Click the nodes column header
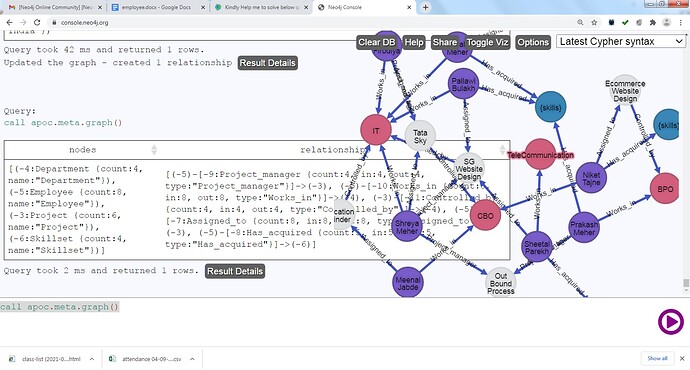Viewport: 690px width, 370px height. pyautogui.click(x=82, y=150)
